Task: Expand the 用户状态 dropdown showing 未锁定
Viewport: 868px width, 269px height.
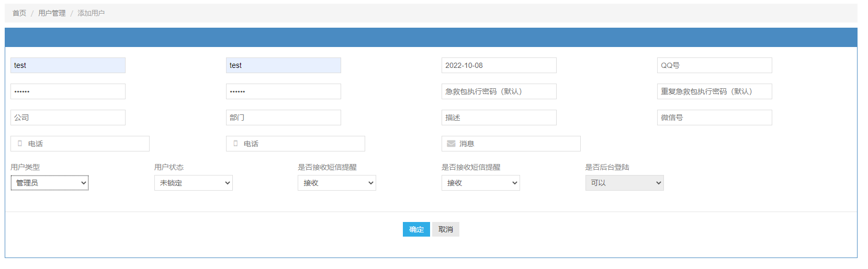Action: click(193, 183)
